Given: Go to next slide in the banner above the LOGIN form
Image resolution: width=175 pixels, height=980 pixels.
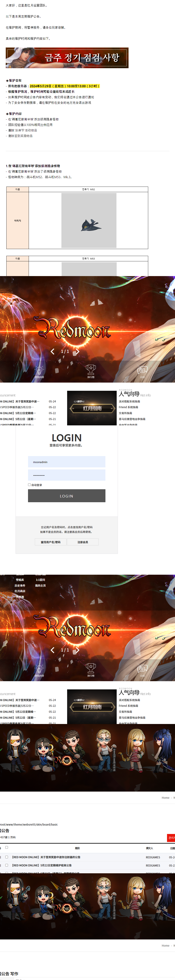Looking at the screenshot, I should (77, 351).
